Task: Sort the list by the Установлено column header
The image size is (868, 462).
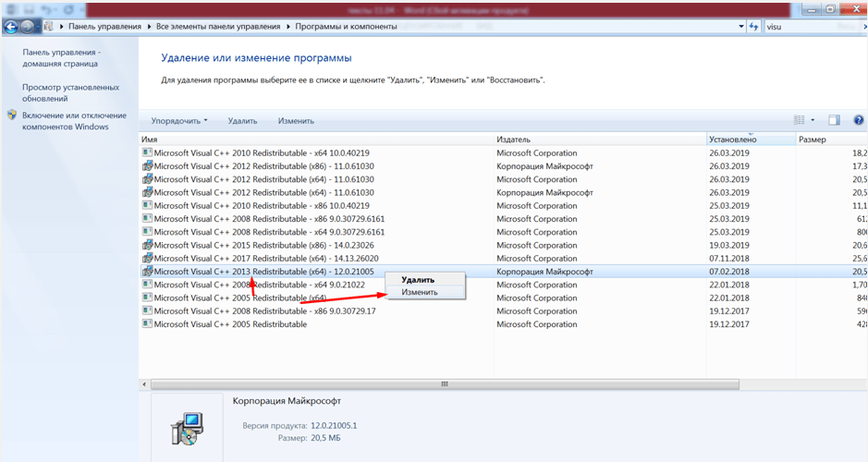Action: (732, 139)
